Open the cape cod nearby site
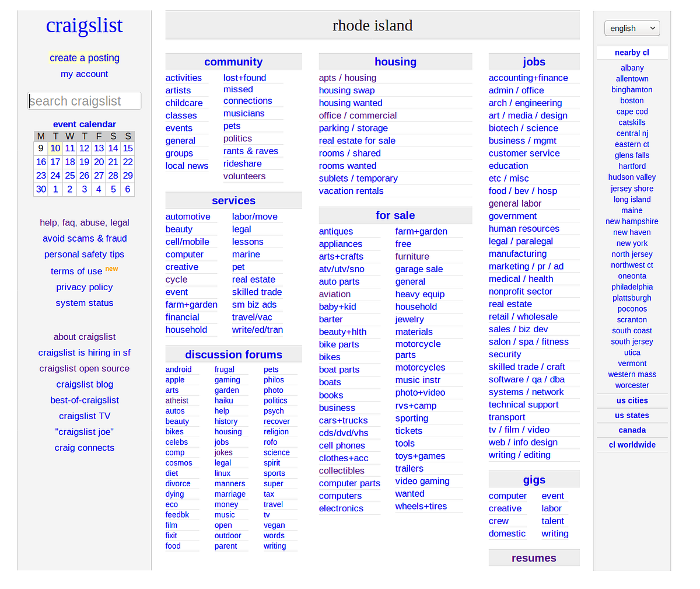Screen dimensions: 700x589 [632, 111]
